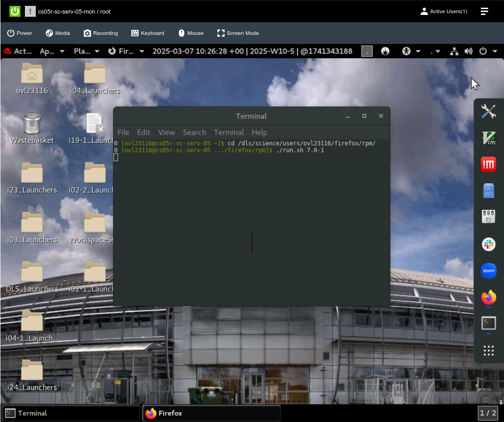Image resolution: width=504 pixels, height=422 pixels.
Task: Launch Zoom from the dock
Action: click(489, 271)
